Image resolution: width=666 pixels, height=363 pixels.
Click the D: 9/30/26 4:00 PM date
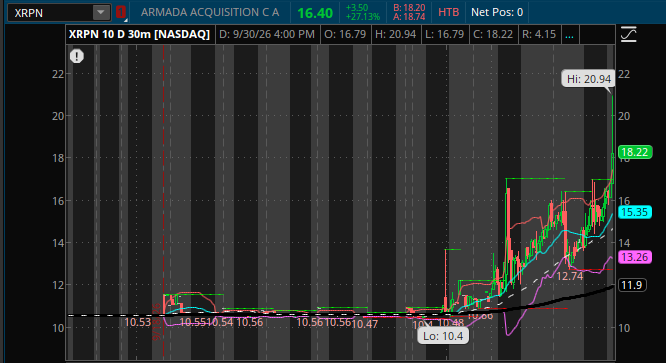point(267,34)
